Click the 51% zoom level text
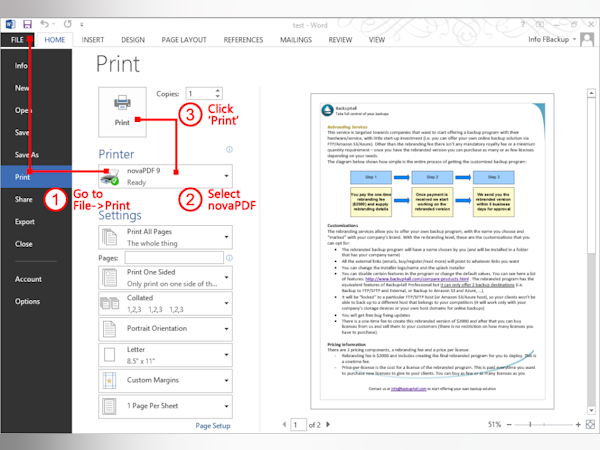Image resolution: width=600 pixels, height=450 pixels. 494,424
